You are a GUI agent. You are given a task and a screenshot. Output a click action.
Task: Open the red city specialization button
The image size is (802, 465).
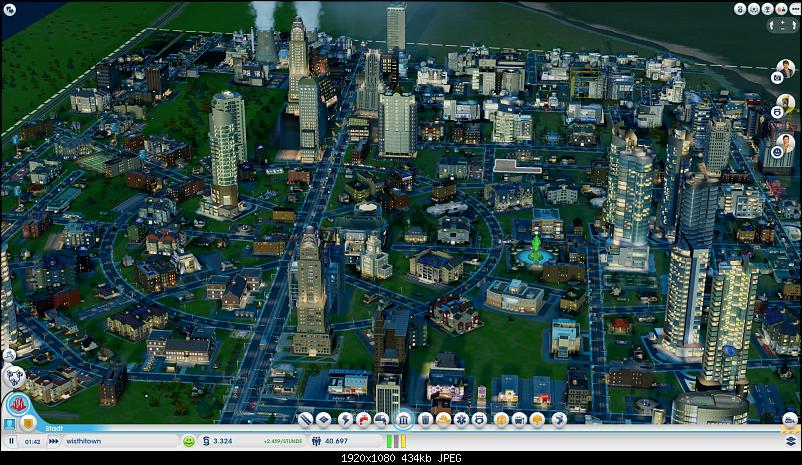pos(18,405)
